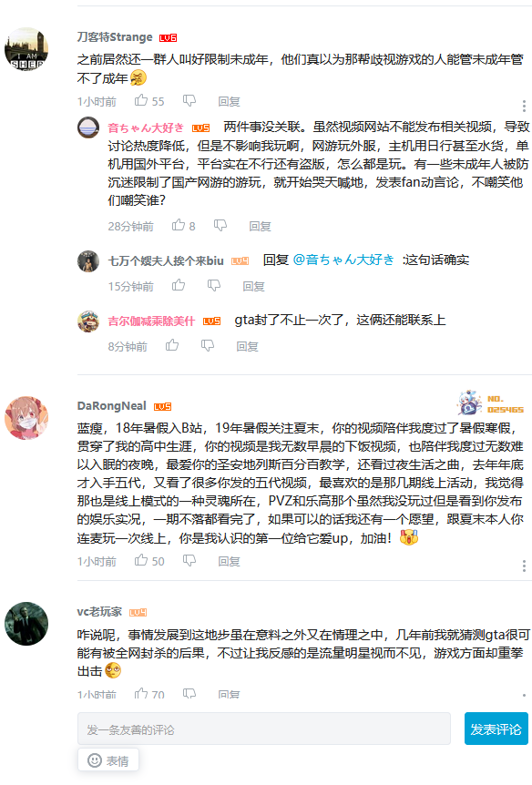Image resolution: width=532 pixels, height=785 pixels.
Task: View DaRongNeal's fan badge NO.025465
Action: [490, 403]
